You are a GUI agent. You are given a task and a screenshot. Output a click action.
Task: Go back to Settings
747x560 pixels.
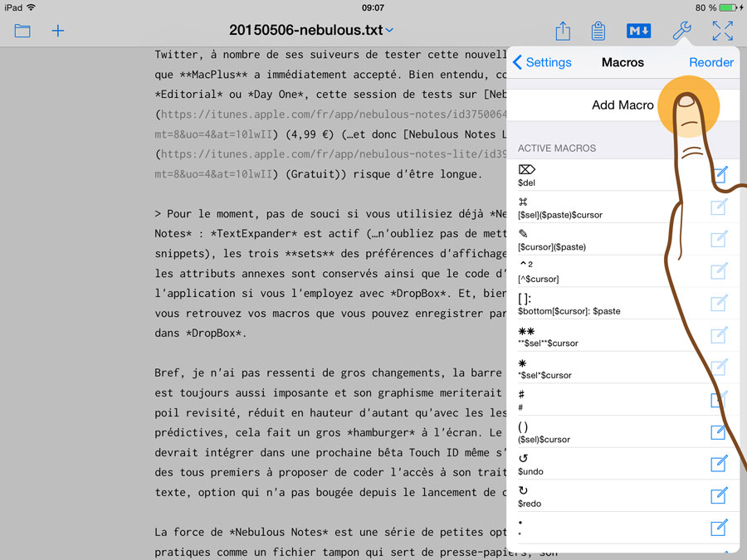542,62
